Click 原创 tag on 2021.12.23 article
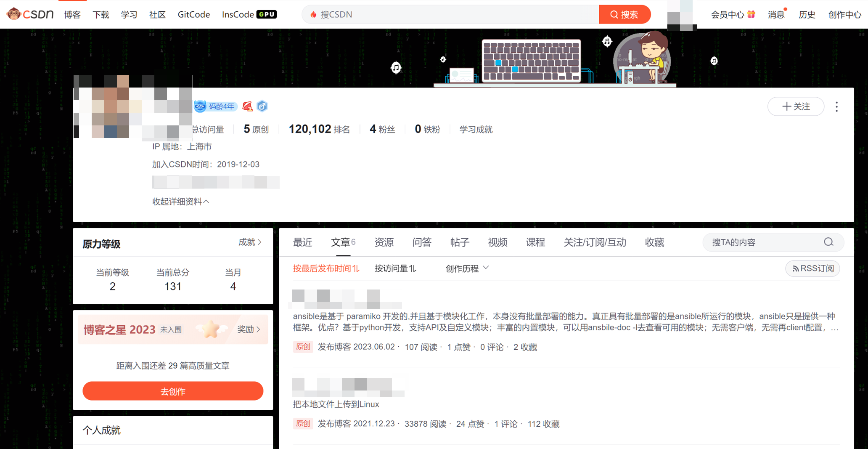Screen dimensions: 868x449 303,424
